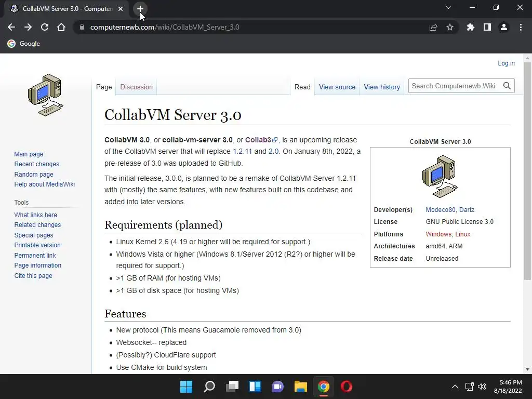View site security lock information
Screen dimensions: 532x399
(x=82, y=27)
